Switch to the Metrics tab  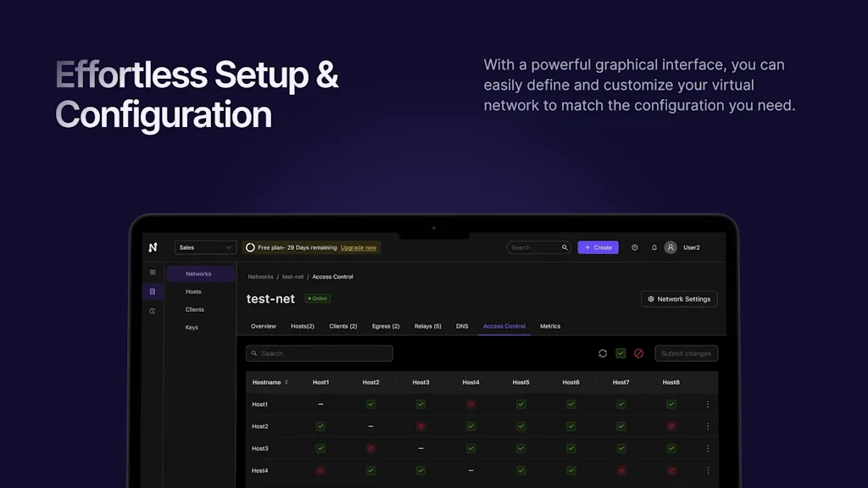pos(550,326)
